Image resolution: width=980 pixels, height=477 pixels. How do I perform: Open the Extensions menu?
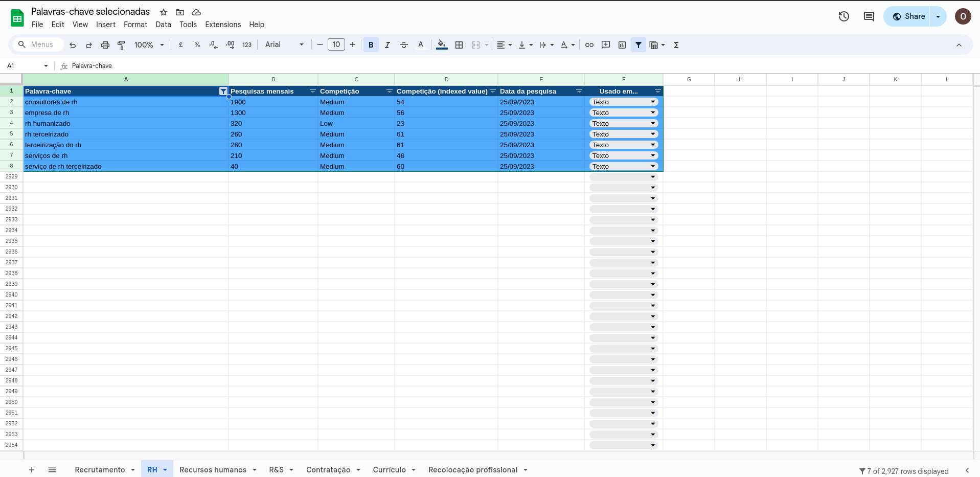222,25
